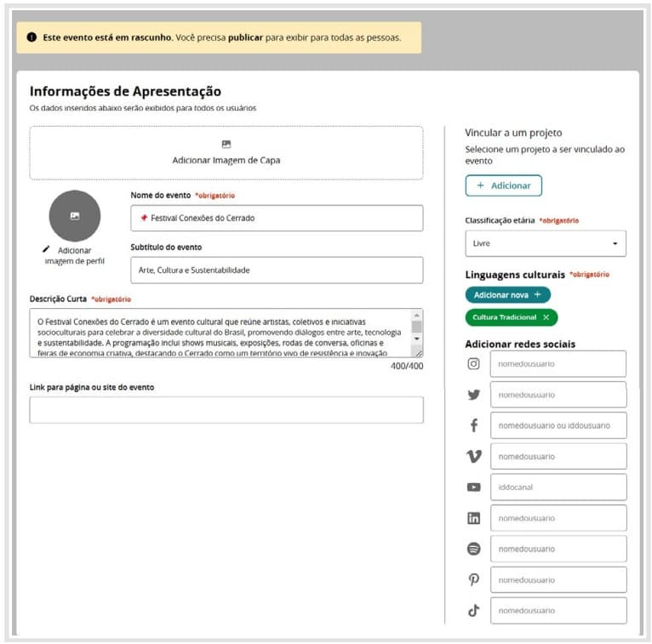Image resolution: width=652 pixels, height=644 pixels.
Task: Click the round profile image placeholder
Action: click(75, 216)
